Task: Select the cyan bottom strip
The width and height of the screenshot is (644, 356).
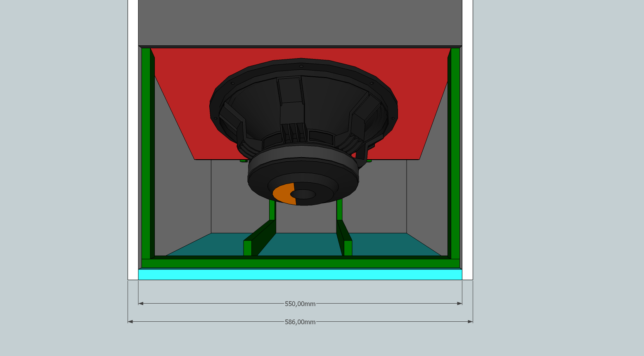Action: click(300, 274)
